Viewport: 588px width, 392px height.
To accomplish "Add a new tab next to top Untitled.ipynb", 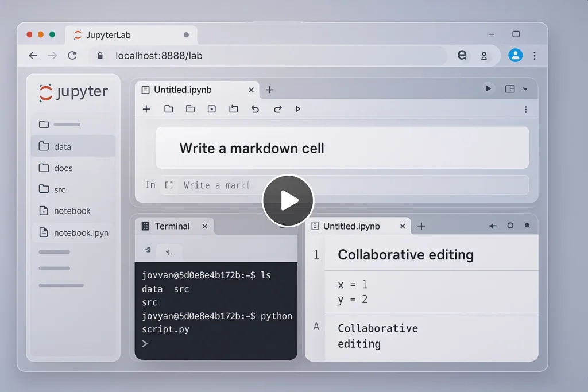I will coord(270,90).
